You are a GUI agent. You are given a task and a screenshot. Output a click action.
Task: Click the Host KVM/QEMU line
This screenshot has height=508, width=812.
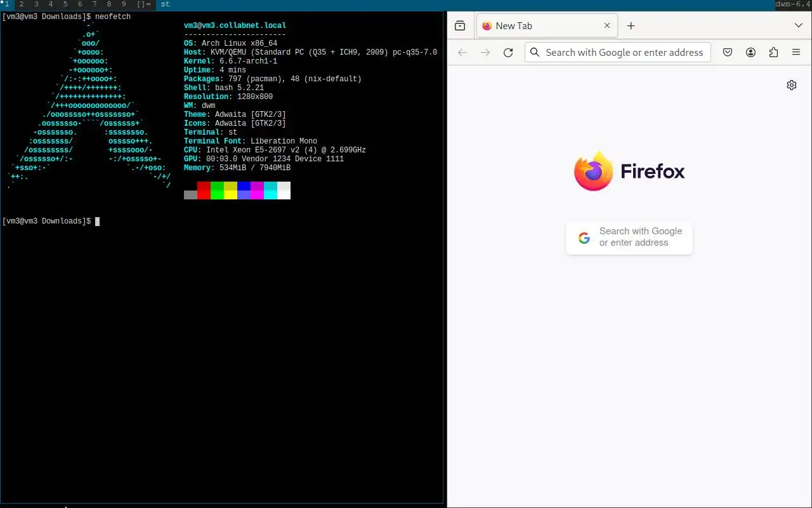(x=310, y=52)
